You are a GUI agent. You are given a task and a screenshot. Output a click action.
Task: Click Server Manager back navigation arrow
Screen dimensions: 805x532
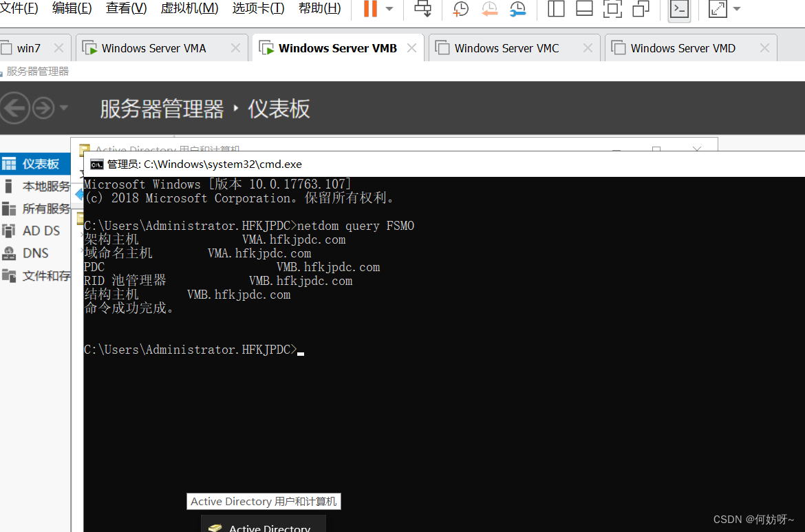pyautogui.click(x=14, y=108)
